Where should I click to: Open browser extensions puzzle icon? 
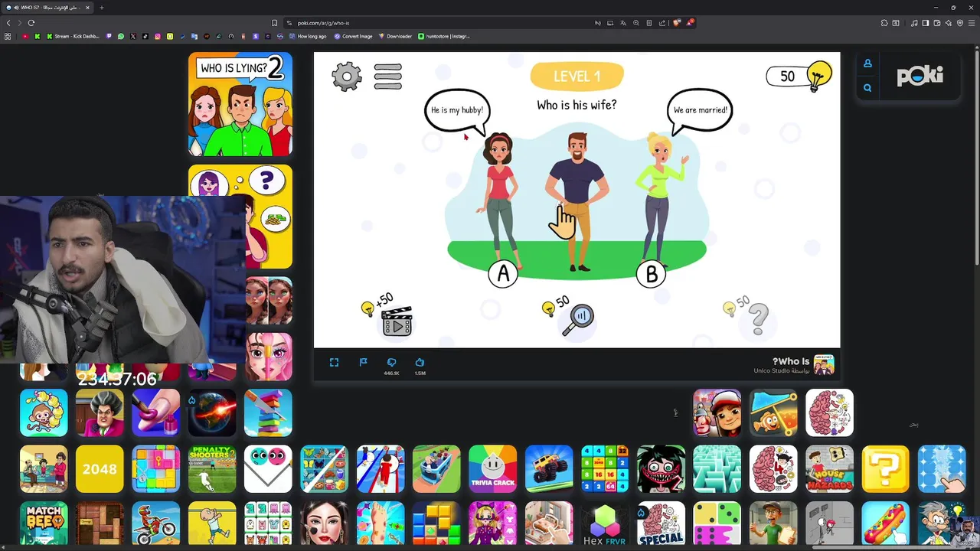coord(884,23)
